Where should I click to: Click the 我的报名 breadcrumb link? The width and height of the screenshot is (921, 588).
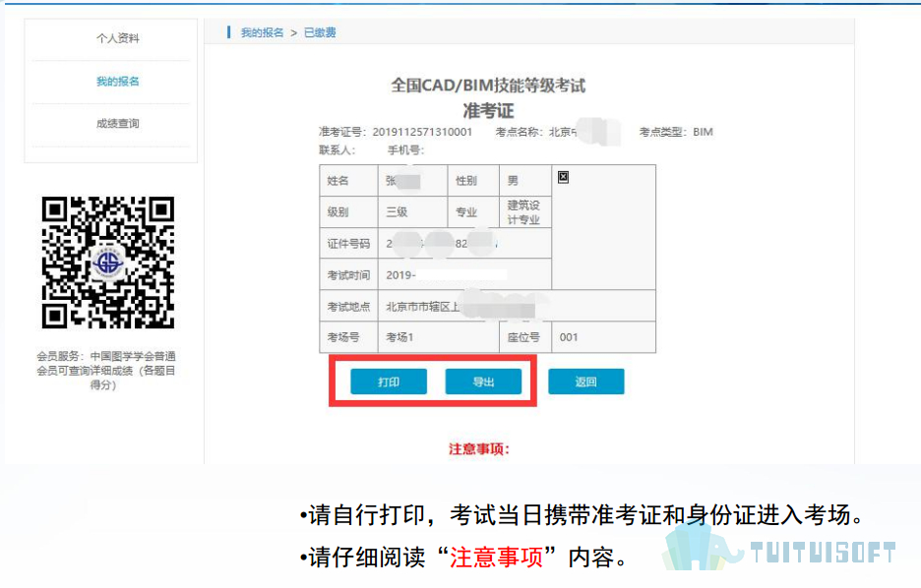tap(262, 32)
